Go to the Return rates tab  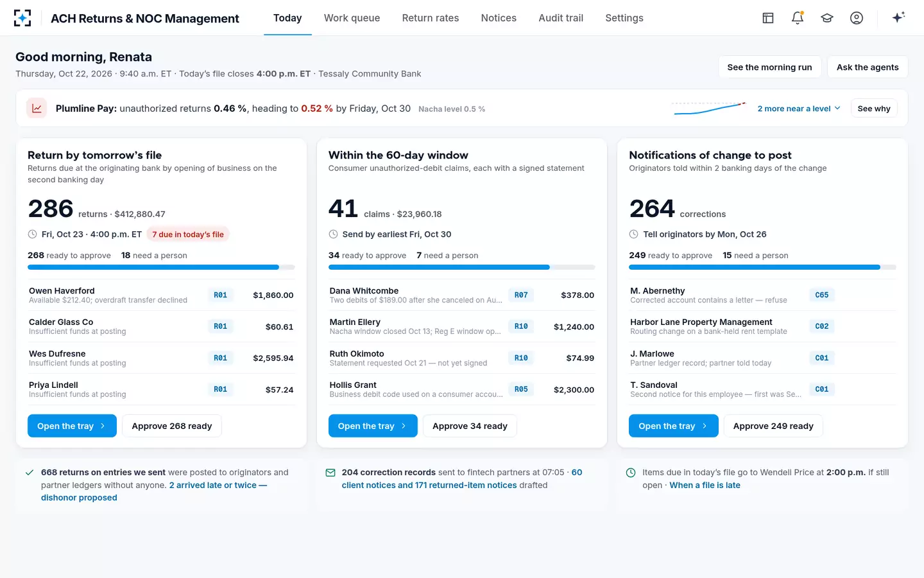click(x=431, y=18)
